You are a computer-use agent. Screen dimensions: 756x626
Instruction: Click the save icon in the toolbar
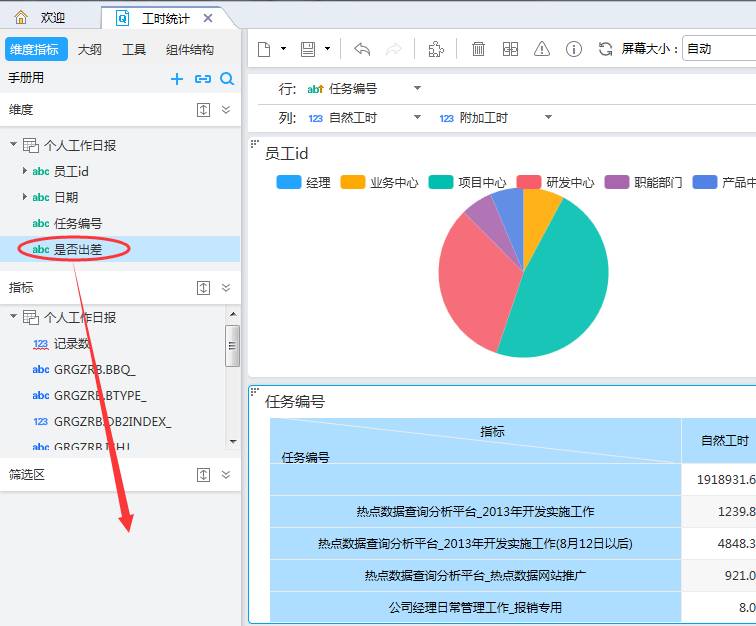click(308, 49)
